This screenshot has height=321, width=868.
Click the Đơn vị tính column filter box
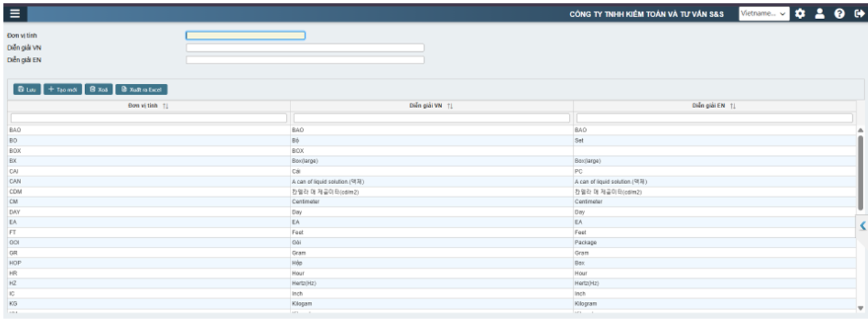148,118
